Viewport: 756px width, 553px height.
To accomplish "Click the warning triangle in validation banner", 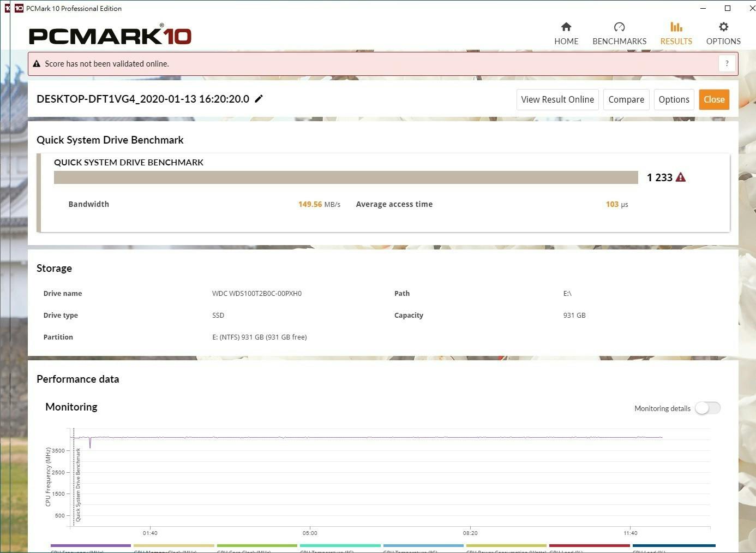I will pos(37,64).
